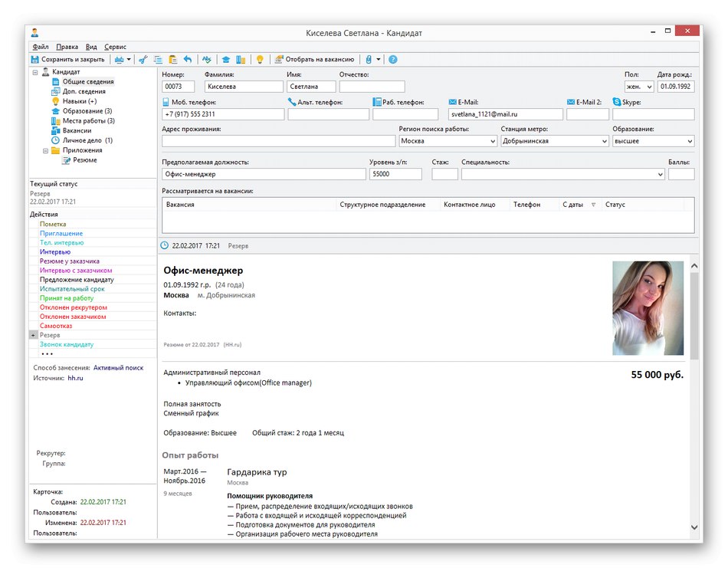Viewport: 728px width, 568px height.
Task: Click the Вакансия column header
Action: pos(249,205)
